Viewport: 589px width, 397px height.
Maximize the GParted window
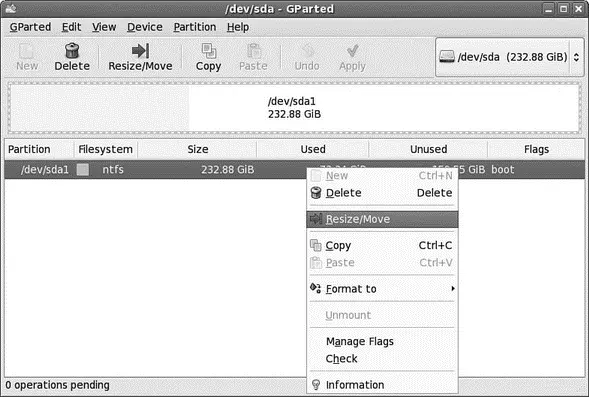(563, 9)
